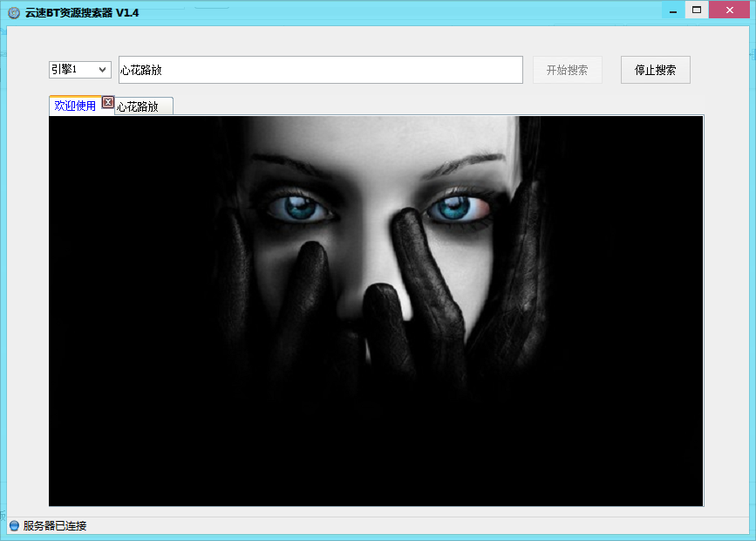Open the 引擎1 search engine dropdown
Image resolution: width=756 pixels, height=541 pixels.
(x=80, y=70)
